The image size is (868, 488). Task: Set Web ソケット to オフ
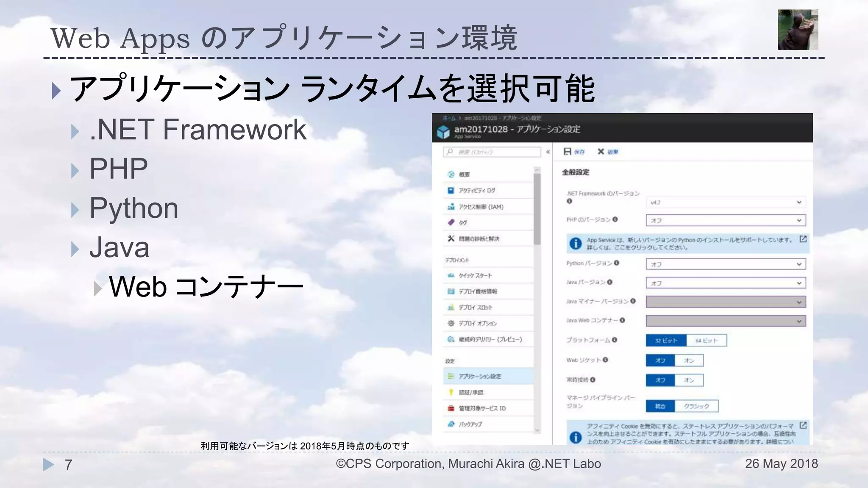tap(660, 360)
